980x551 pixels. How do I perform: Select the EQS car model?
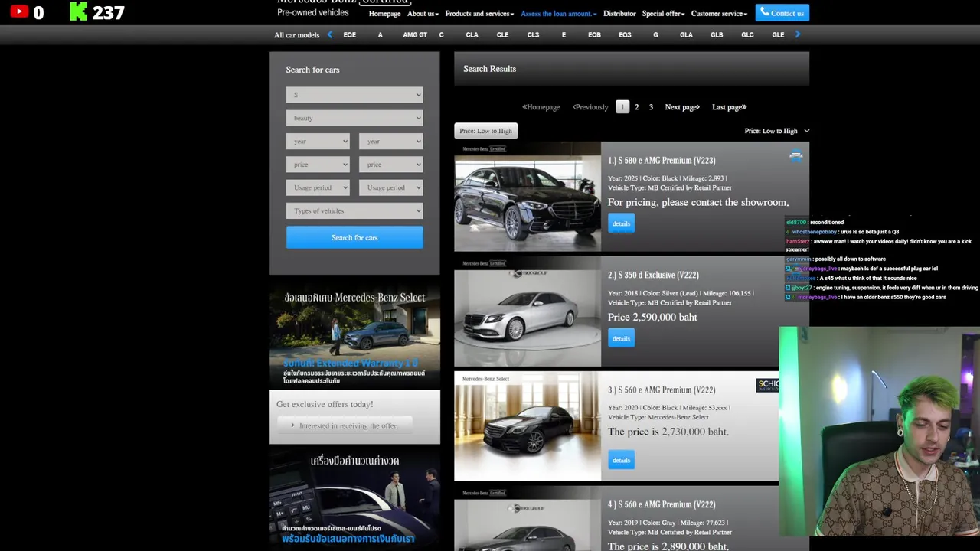[x=625, y=35]
